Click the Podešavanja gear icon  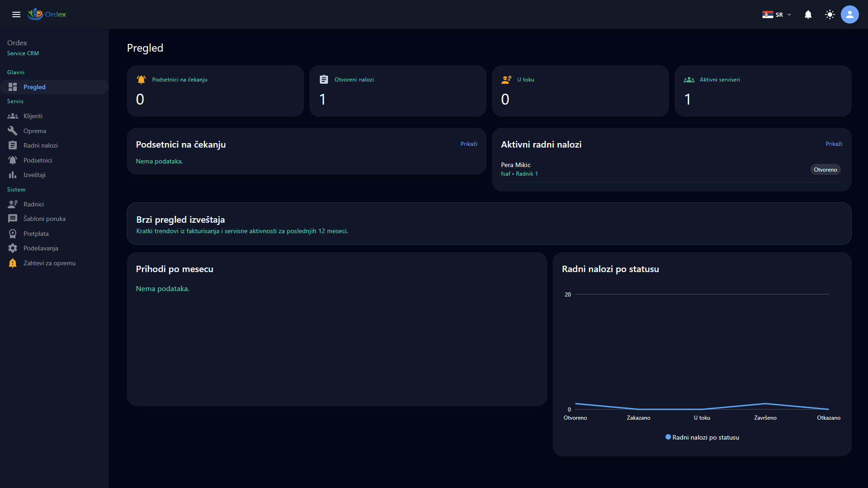click(x=13, y=248)
